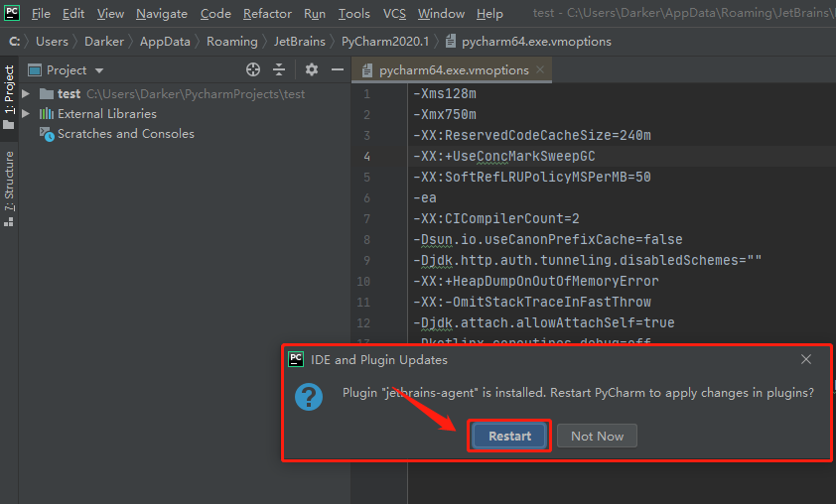This screenshot has height=504, width=836.
Task: Click the C: drive breadcrumb
Action: coord(14,42)
